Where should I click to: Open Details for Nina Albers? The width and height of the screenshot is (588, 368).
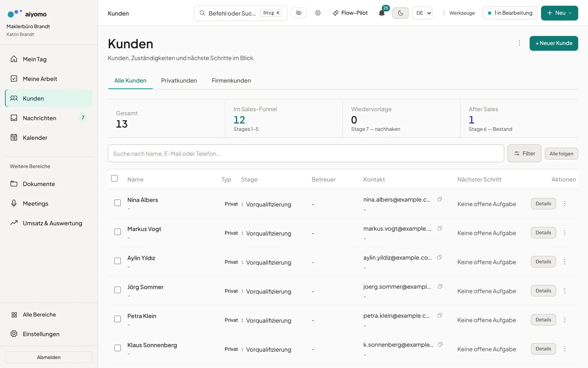(x=543, y=204)
